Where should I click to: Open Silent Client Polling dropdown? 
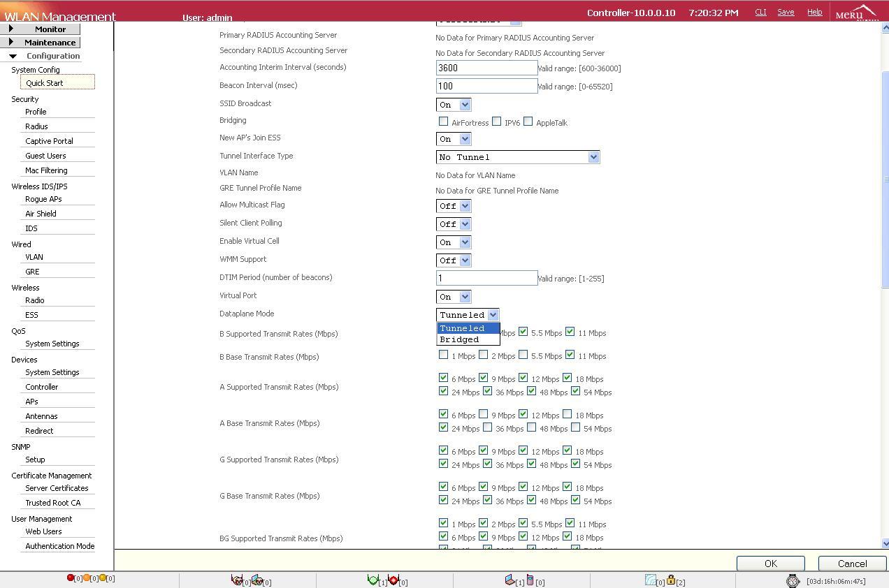pos(454,224)
